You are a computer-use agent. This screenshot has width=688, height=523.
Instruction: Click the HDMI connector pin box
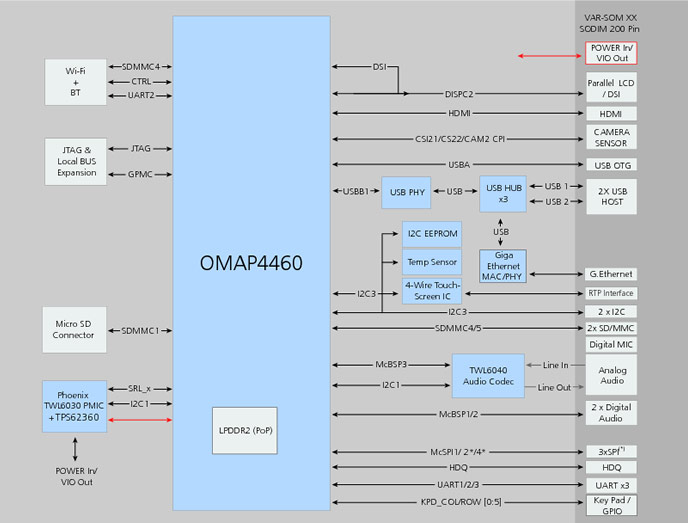(611, 114)
